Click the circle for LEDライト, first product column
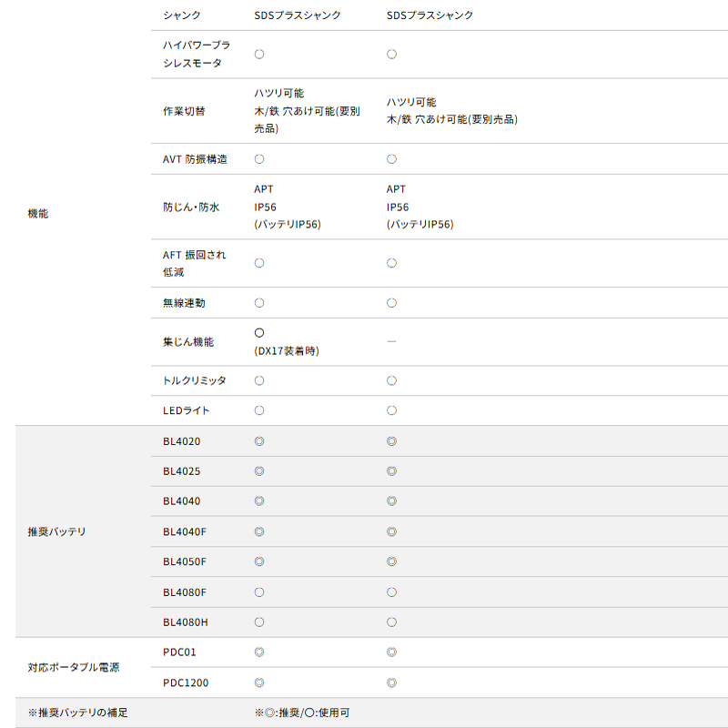This screenshot has height=728, width=728. (259, 410)
